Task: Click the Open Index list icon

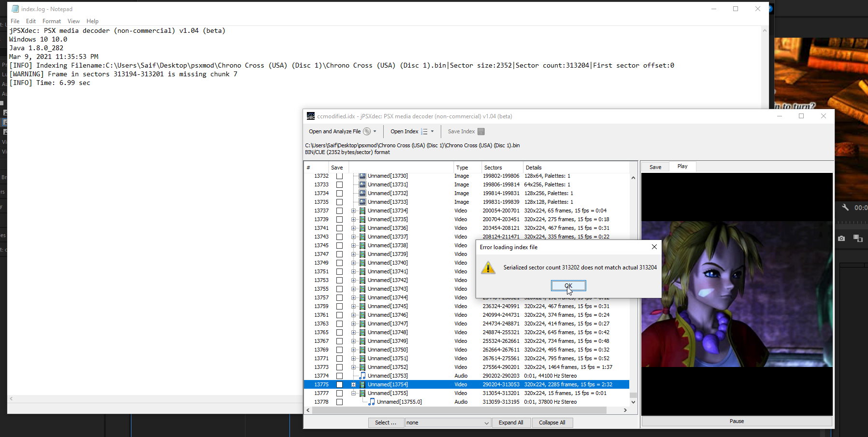Action: tap(424, 131)
